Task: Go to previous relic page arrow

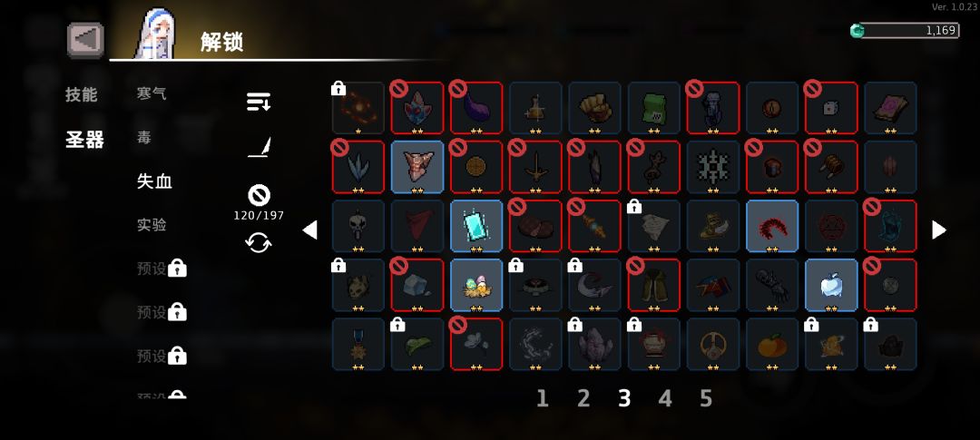Action: tap(309, 230)
